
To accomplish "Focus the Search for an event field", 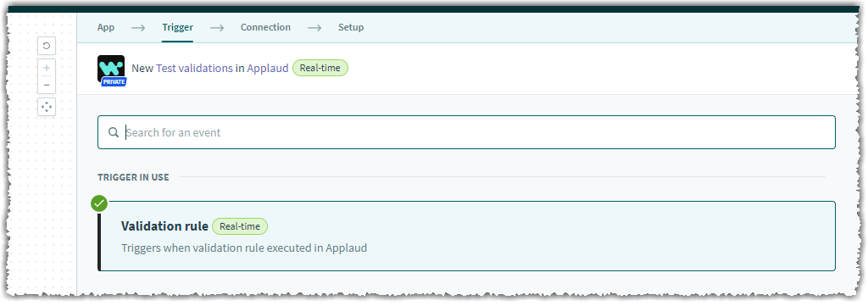I will click(466, 132).
